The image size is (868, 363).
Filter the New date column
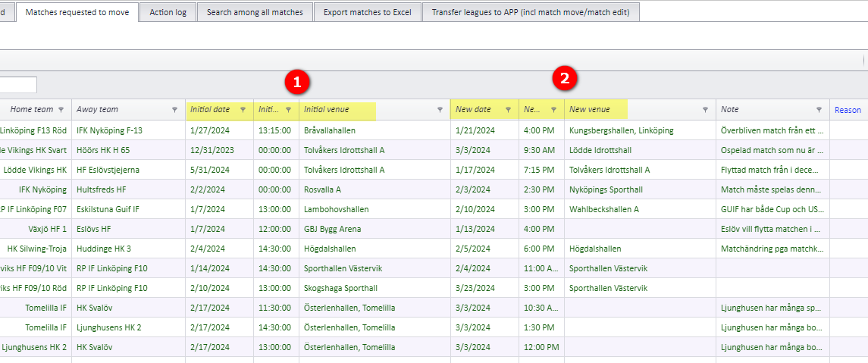click(x=508, y=110)
